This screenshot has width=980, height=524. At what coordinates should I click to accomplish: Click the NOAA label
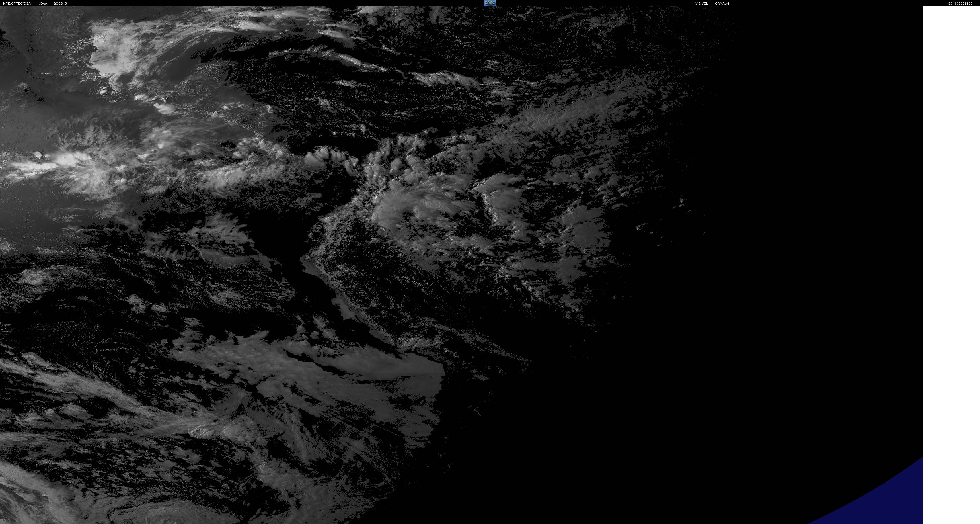[x=42, y=3]
